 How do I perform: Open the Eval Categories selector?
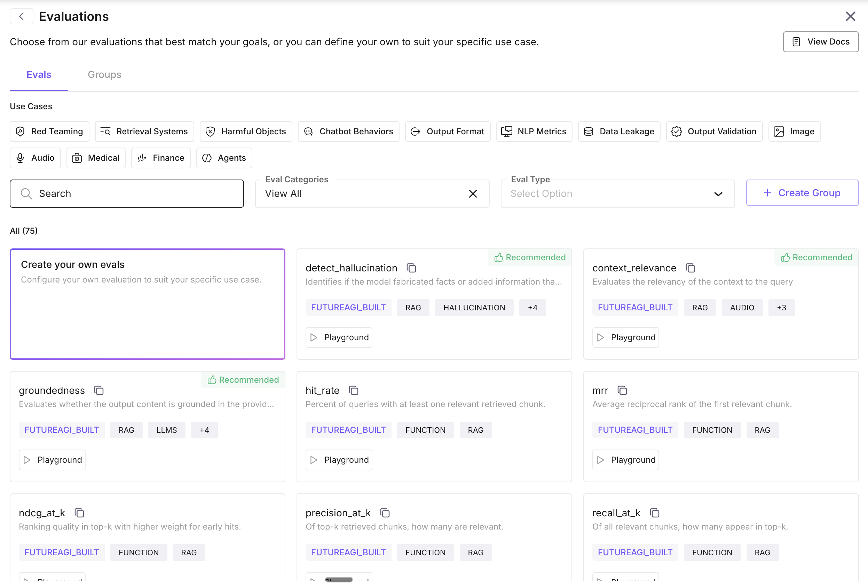pos(358,193)
